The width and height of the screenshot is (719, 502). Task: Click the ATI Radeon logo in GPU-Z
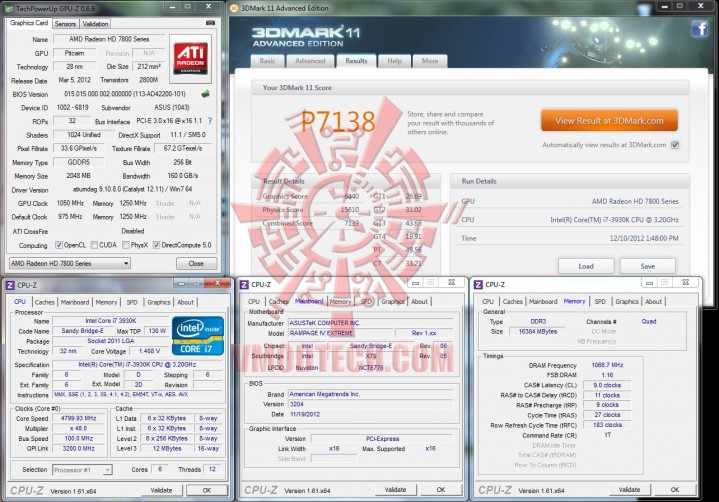pos(190,58)
